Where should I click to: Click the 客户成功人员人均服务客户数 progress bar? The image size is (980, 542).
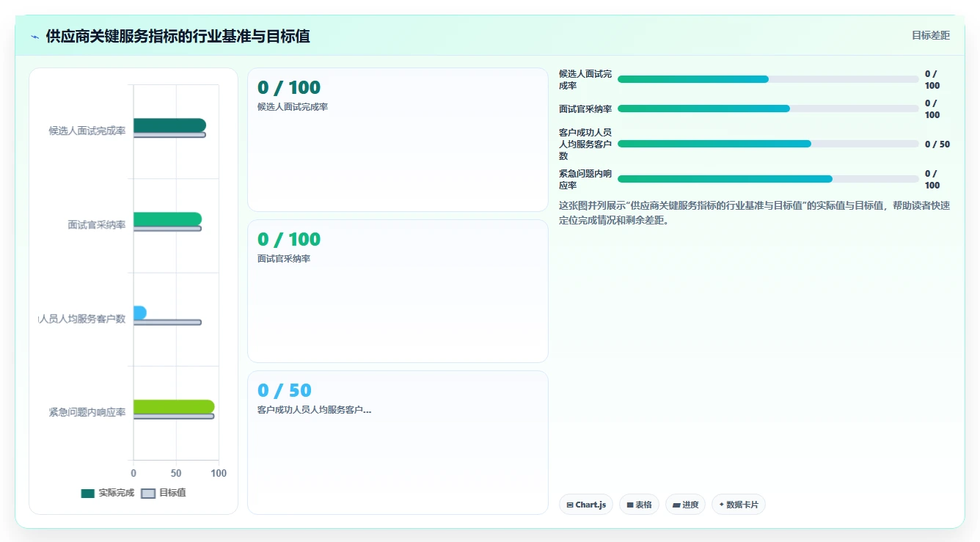(x=768, y=144)
